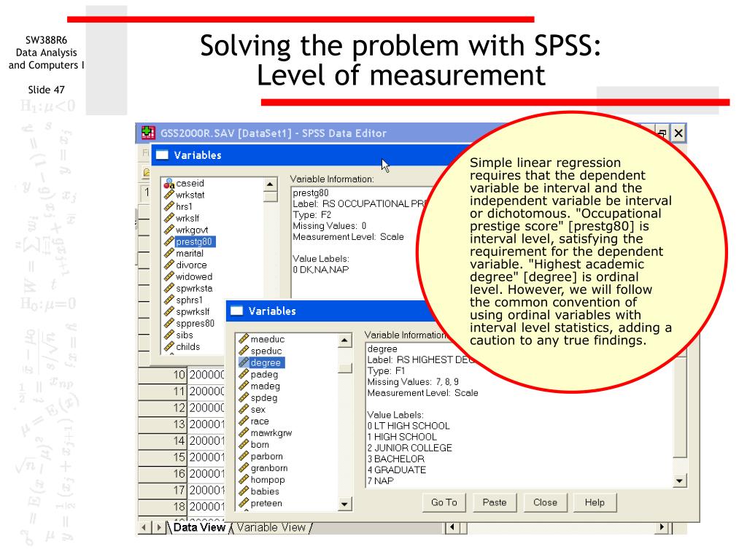
Task: Click scroll-down arrow of front variable list
Action: click(x=345, y=504)
